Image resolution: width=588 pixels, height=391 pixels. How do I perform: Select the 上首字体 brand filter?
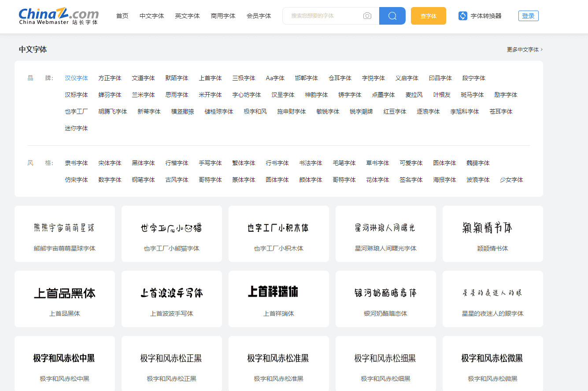211,78
